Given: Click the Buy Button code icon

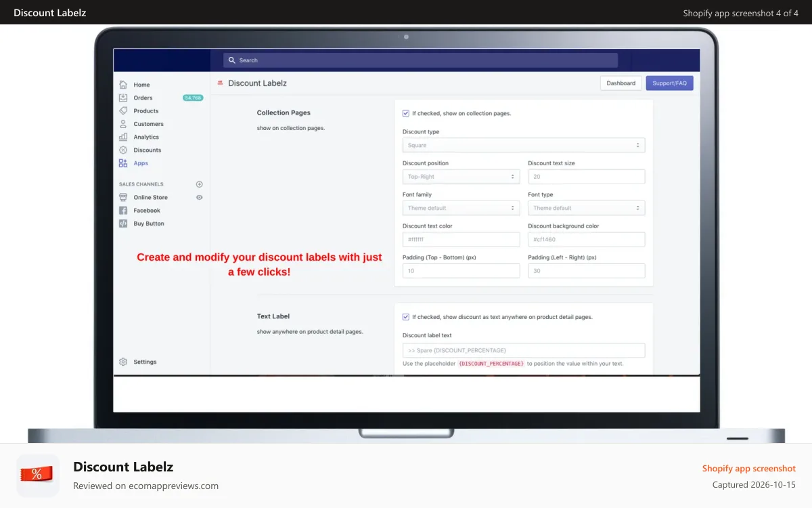Looking at the screenshot, I should click(123, 224).
